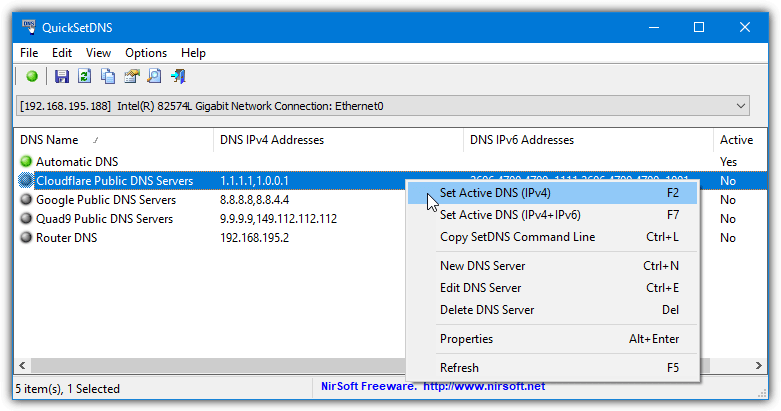Click the Exit toolbar icon
This screenshot has height=411, width=781.
178,76
